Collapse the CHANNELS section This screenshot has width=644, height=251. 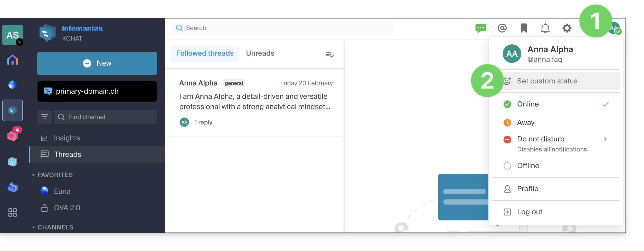point(34,227)
